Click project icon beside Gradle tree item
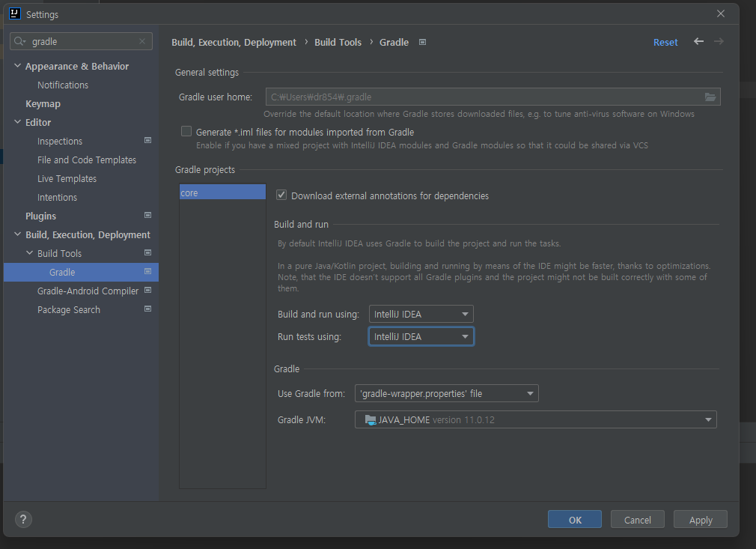 [148, 272]
